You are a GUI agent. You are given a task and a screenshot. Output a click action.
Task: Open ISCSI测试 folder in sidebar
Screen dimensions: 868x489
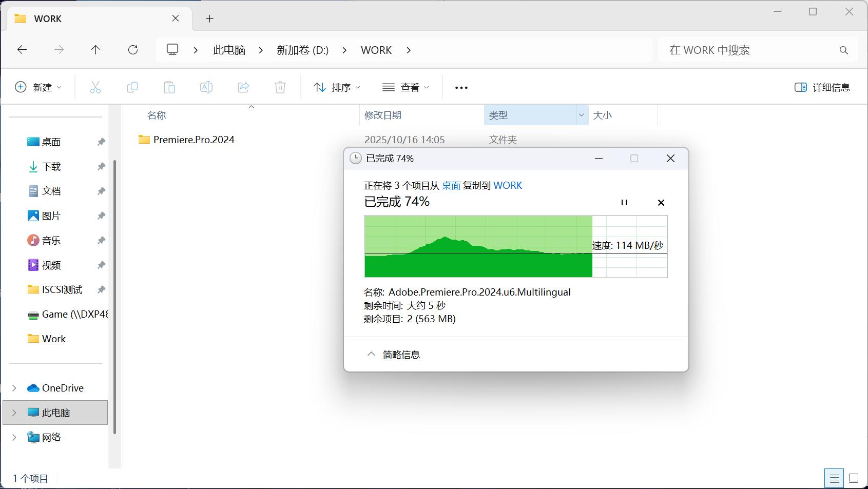point(55,290)
